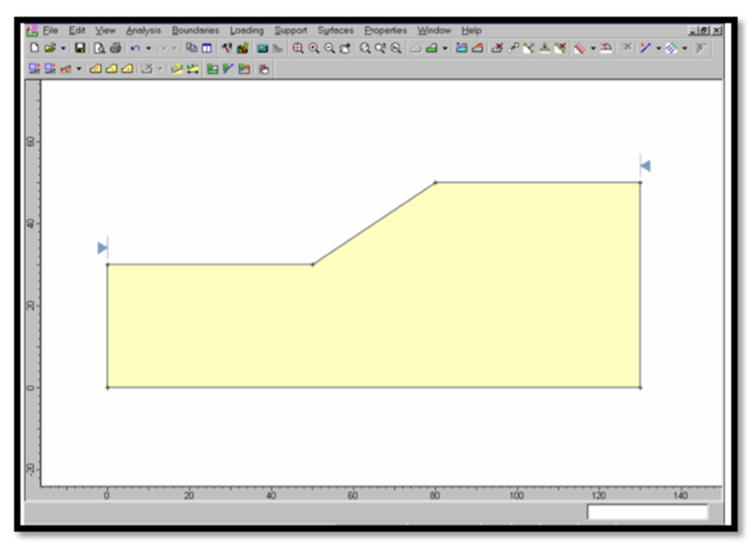The height and width of the screenshot is (550, 756).
Task: Click the Save diskette icon
Action: coord(80,48)
